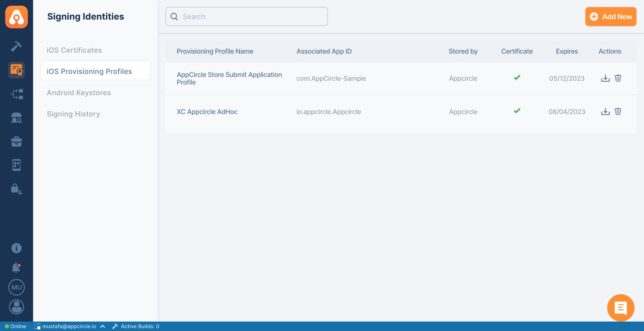This screenshot has width=644, height=331.
Task: Open the chat support bubble
Action: [x=621, y=308]
